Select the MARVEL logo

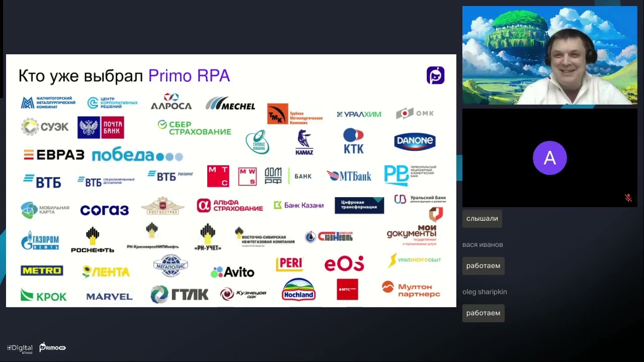click(109, 297)
